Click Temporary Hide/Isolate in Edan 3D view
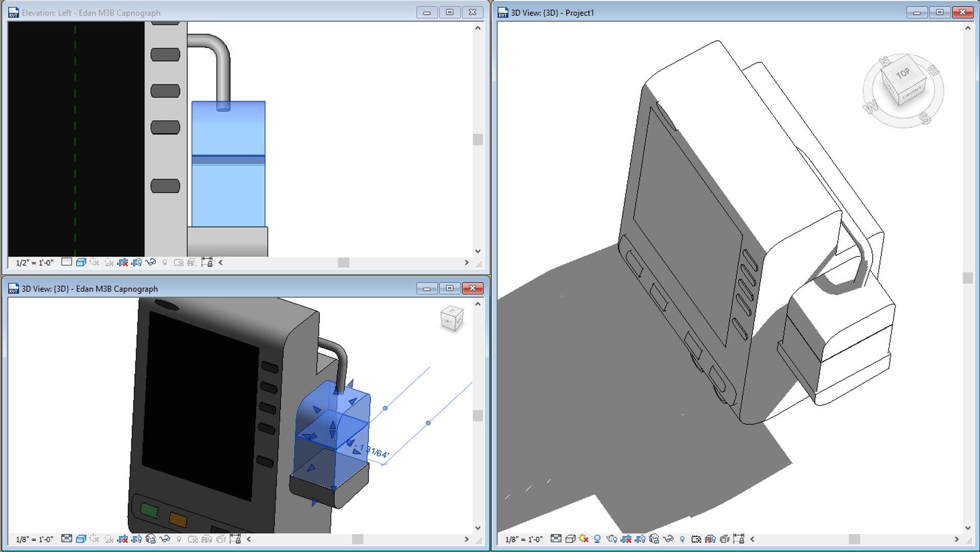Viewport: 980px width, 552px height. (165, 539)
